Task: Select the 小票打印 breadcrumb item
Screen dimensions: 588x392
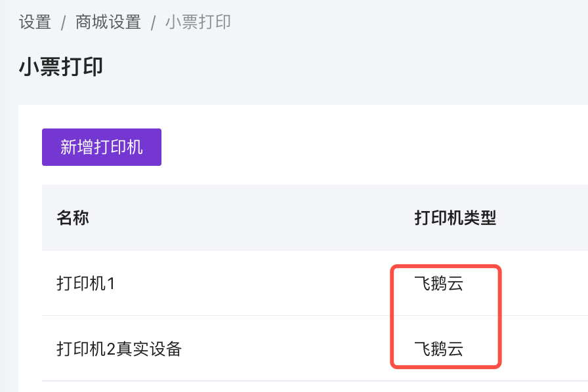Action: click(x=198, y=22)
